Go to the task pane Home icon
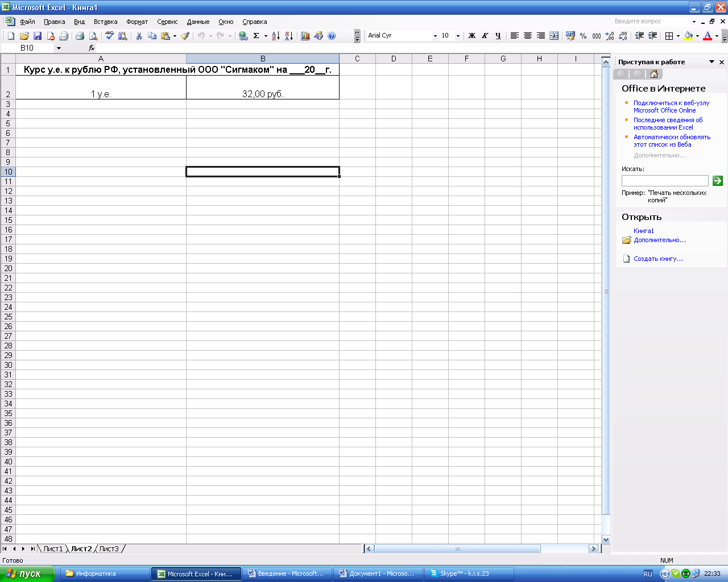Screen dimensions: 728x582 pyautogui.click(x=654, y=74)
